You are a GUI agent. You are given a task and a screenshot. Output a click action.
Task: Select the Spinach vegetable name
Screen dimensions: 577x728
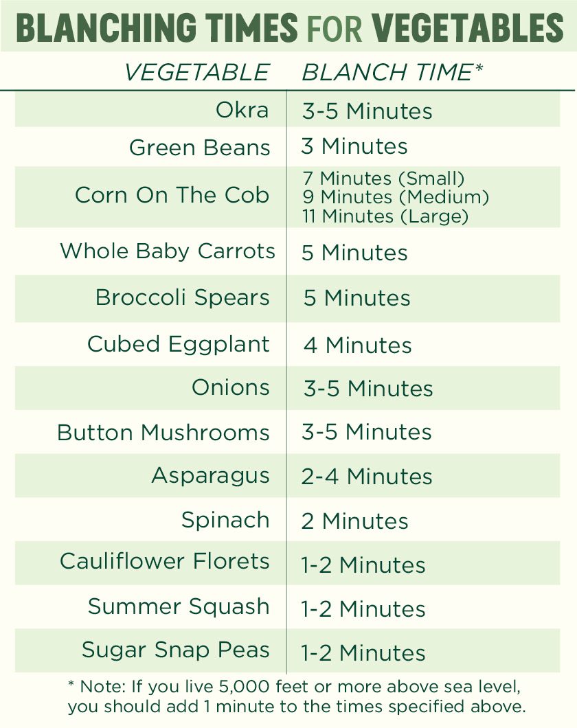click(x=225, y=520)
